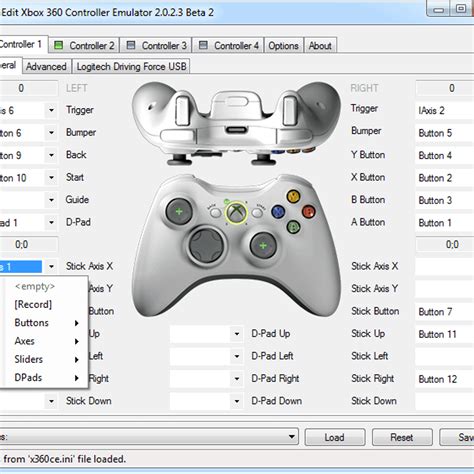
Task: Click the right Stick Button field Button 7
Action: [x=445, y=312]
